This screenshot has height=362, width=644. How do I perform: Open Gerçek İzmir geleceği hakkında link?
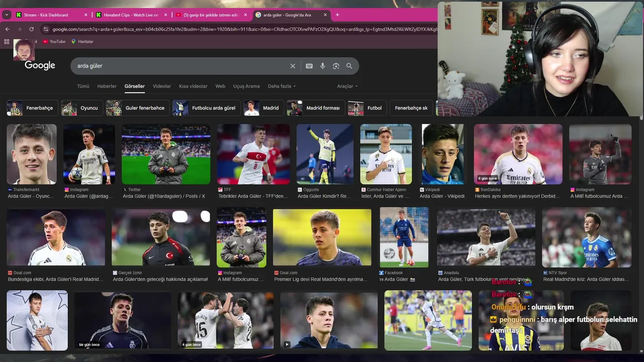click(x=160, y=279)
